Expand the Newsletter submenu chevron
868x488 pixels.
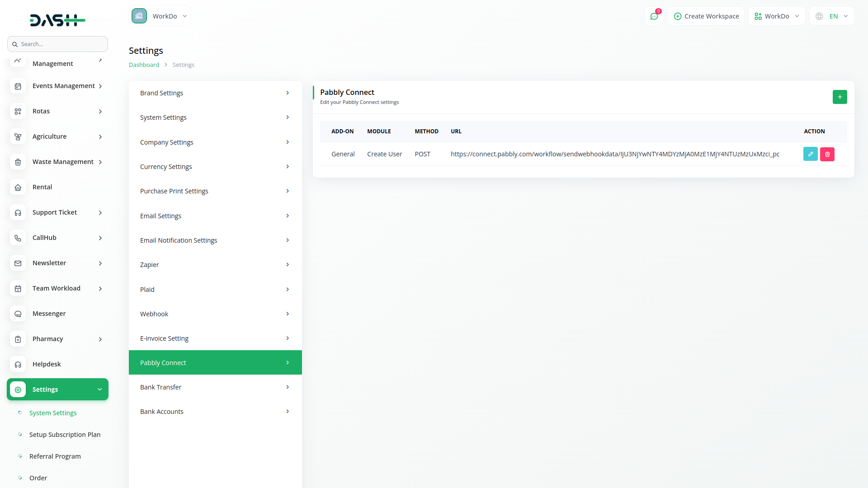[100, 263]
